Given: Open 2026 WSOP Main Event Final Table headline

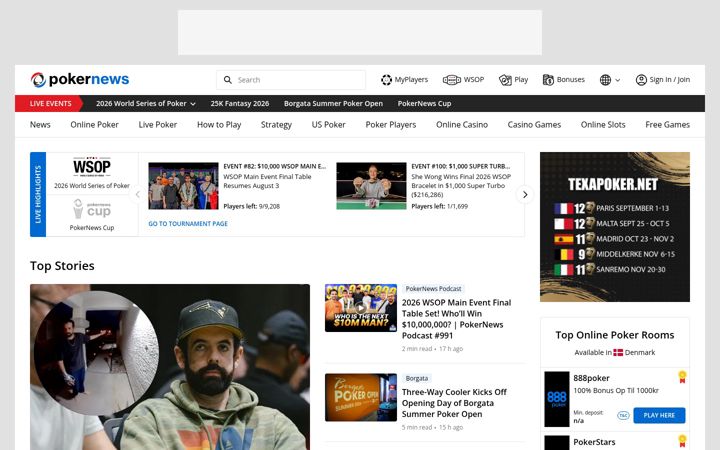Looking at the screenshot, I should [456, 319].
